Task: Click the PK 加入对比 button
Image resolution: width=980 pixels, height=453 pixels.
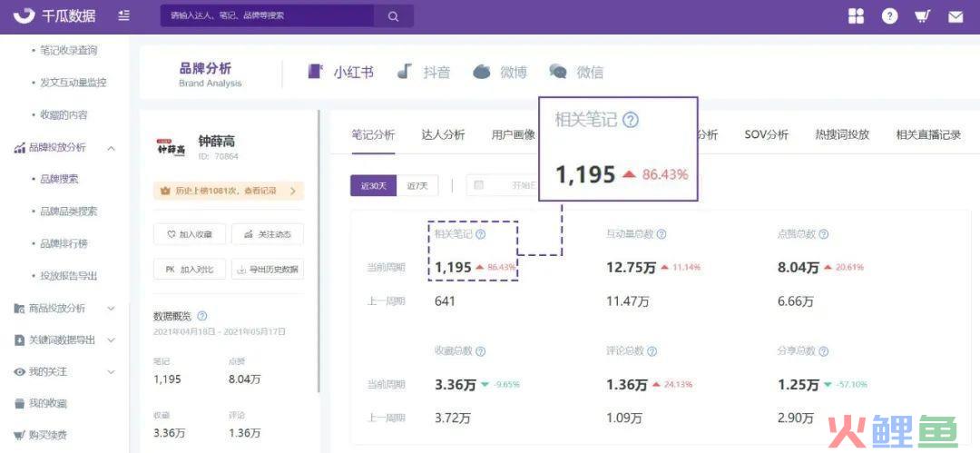Action: click(190, 270)
